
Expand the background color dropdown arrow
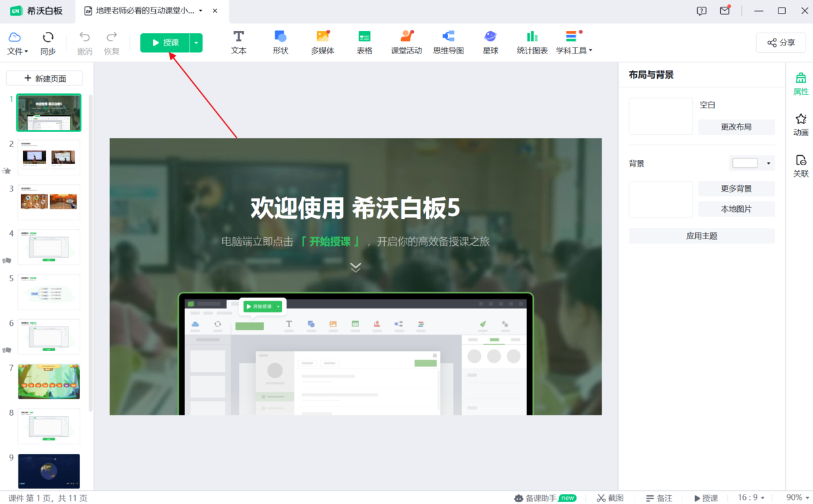pyautogui.click(x=768, y=163)
